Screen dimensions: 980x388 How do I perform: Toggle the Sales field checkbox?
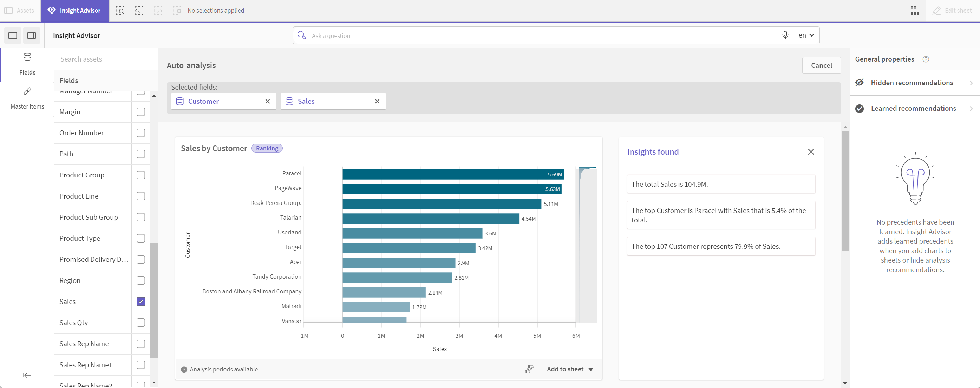click(141, 301)
